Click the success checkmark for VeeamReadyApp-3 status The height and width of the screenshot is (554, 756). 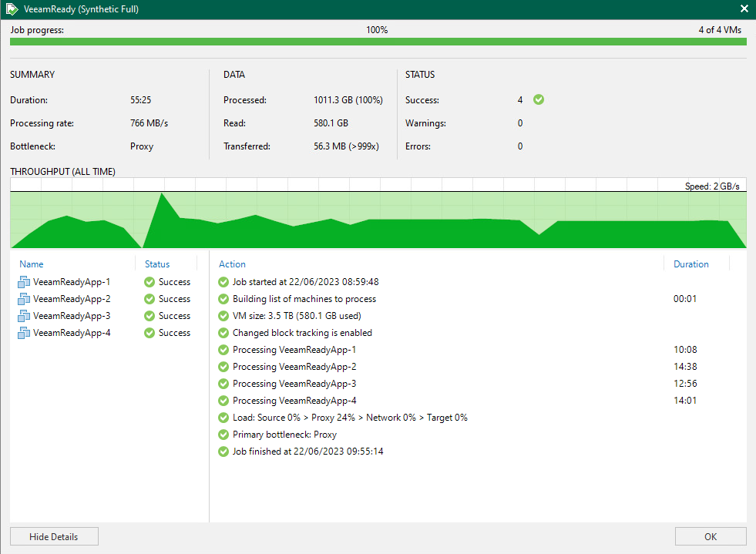pyautogui.click(x=150, y=316)
